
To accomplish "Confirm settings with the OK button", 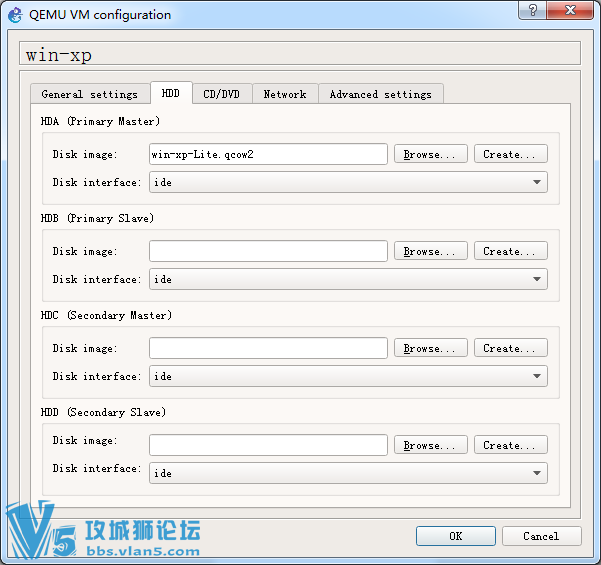I will (x=456, y=536).
